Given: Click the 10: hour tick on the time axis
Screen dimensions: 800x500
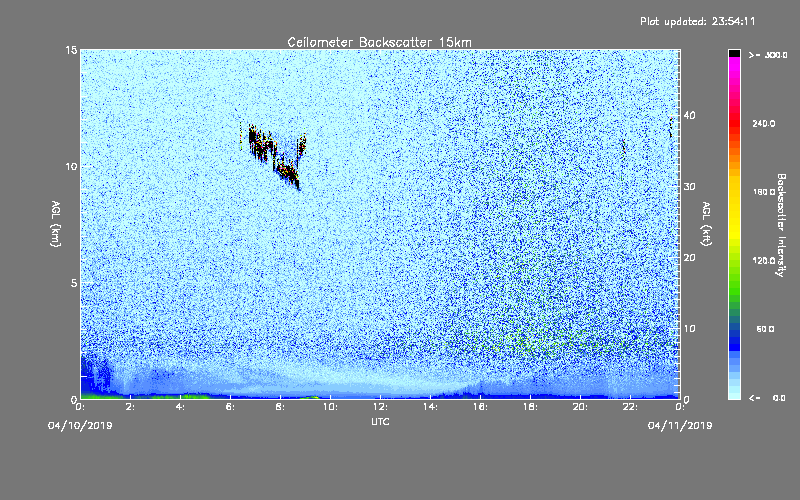Looking at the screenshot, I should pyautogui.click(x=330, y=407).
